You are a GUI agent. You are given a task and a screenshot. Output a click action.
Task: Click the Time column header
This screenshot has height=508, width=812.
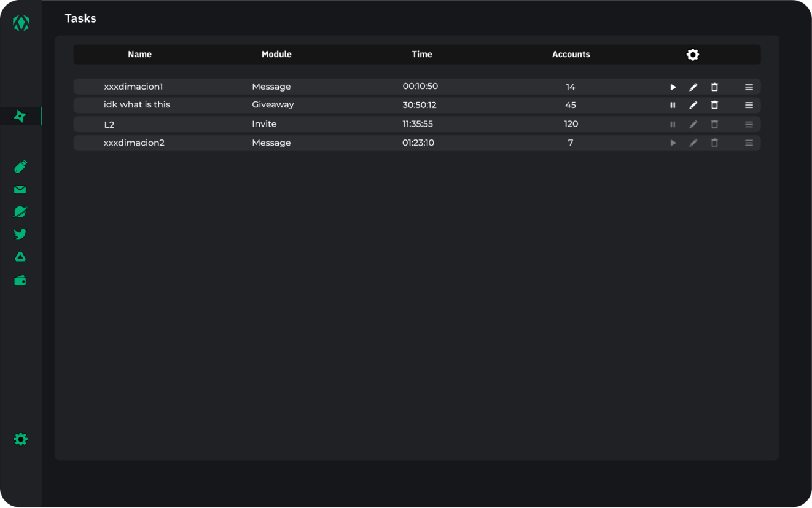(x=422, y=54)
